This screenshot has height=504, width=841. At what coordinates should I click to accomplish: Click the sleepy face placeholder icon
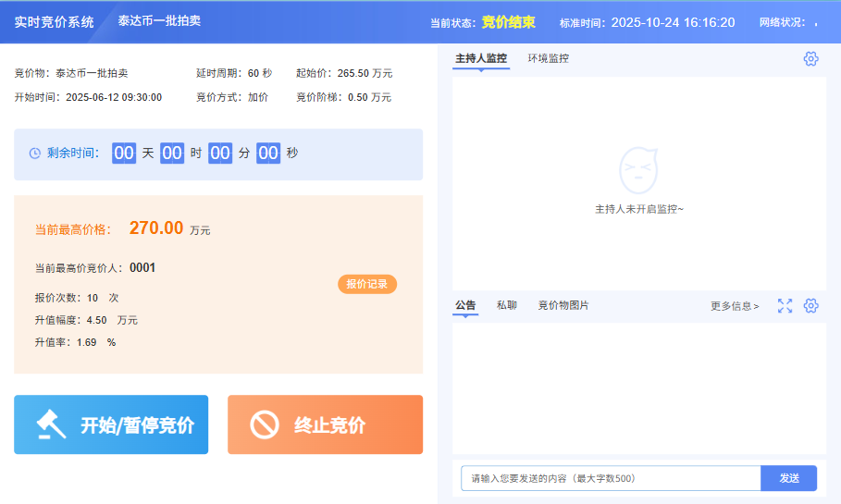(638, 170)
